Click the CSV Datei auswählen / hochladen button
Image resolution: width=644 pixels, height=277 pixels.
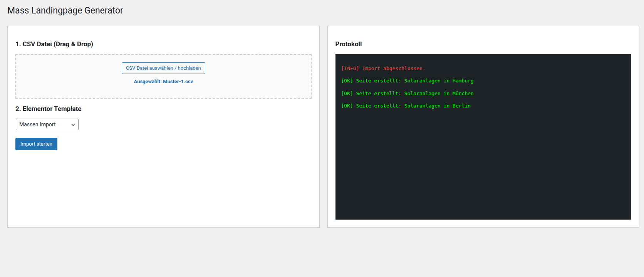163,68
